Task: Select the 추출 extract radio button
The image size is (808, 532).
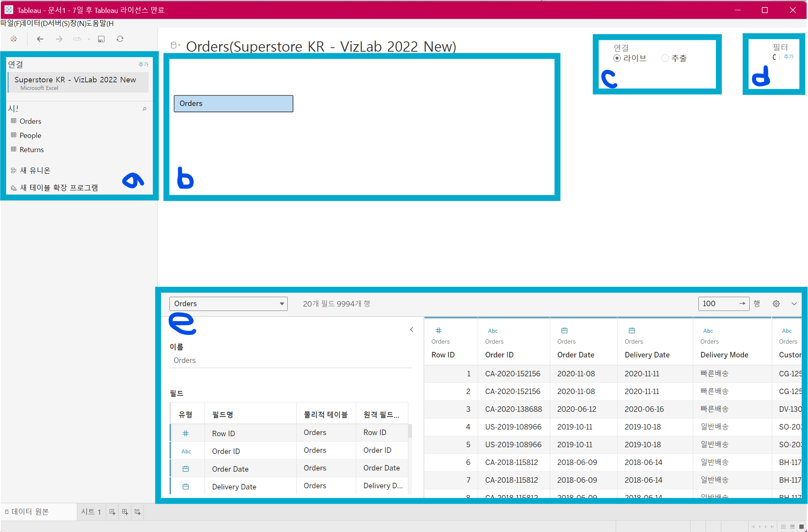Action: (x=665, y=58)
